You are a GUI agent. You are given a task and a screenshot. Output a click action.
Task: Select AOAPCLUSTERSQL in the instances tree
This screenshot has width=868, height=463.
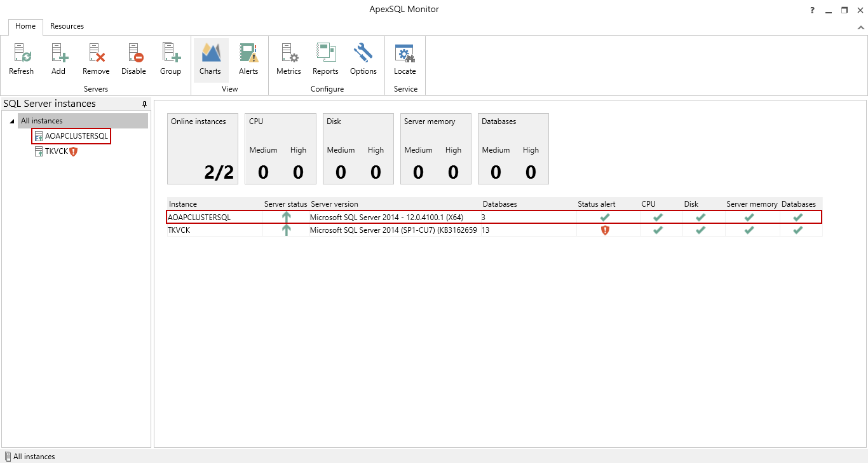(x=76, y=136)
